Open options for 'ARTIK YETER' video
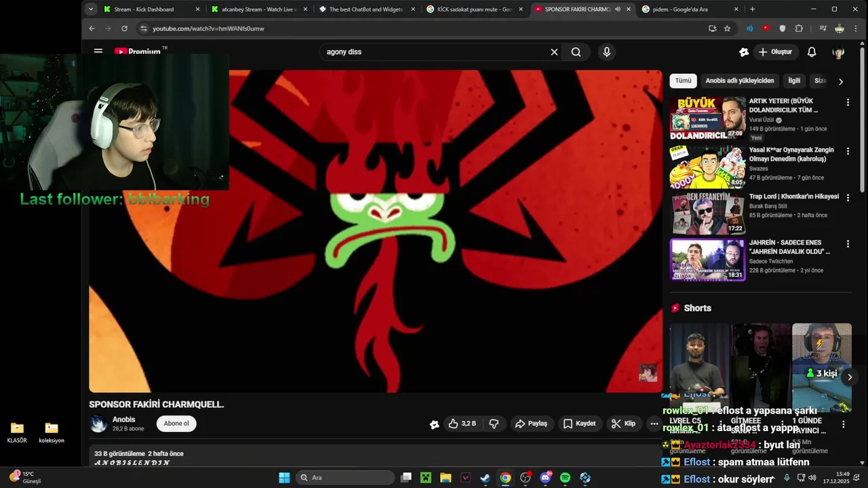 848,102
